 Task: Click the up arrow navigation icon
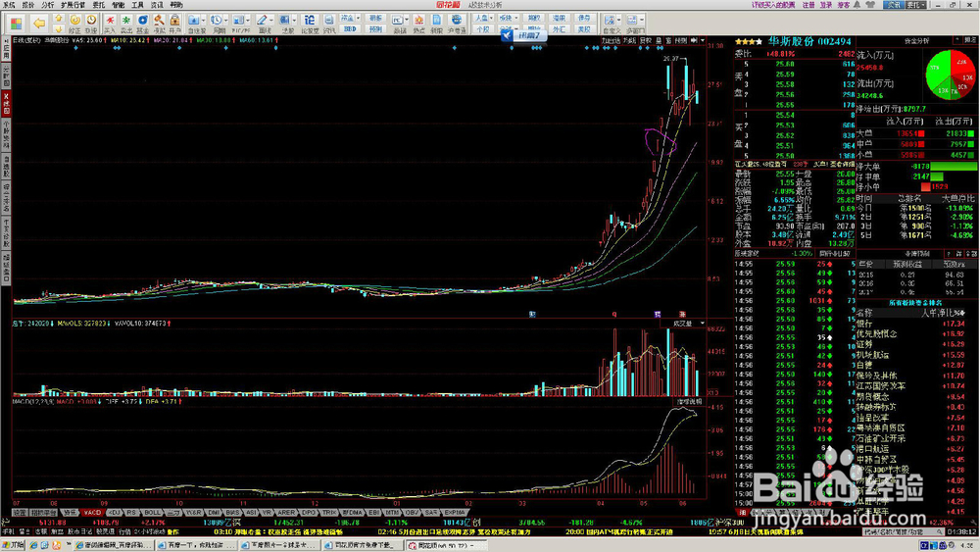coord(58,18)
